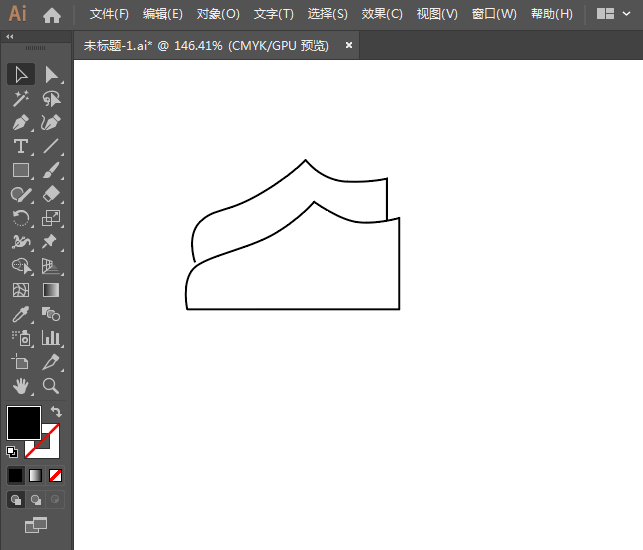Choose the Magic Wand tool
This screenshot has width=643, height=550.
(20, 99)
